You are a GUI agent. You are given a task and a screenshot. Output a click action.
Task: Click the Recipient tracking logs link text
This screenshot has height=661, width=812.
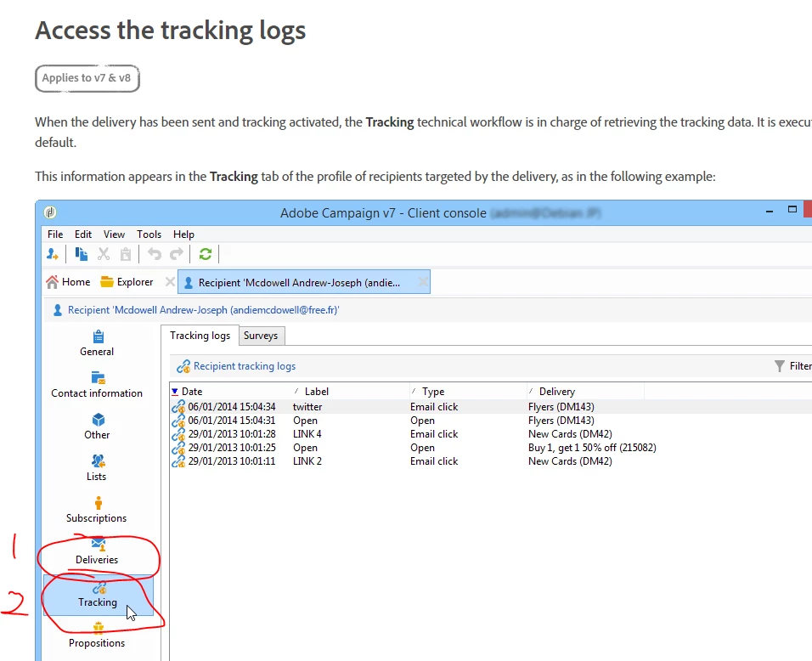click(x=245, y=366)
